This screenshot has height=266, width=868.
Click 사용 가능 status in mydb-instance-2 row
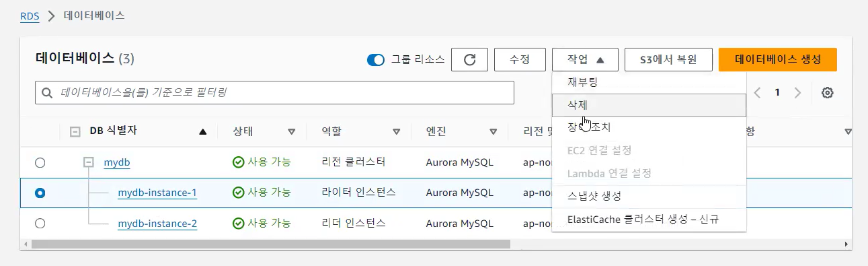(x=262, y=223)
